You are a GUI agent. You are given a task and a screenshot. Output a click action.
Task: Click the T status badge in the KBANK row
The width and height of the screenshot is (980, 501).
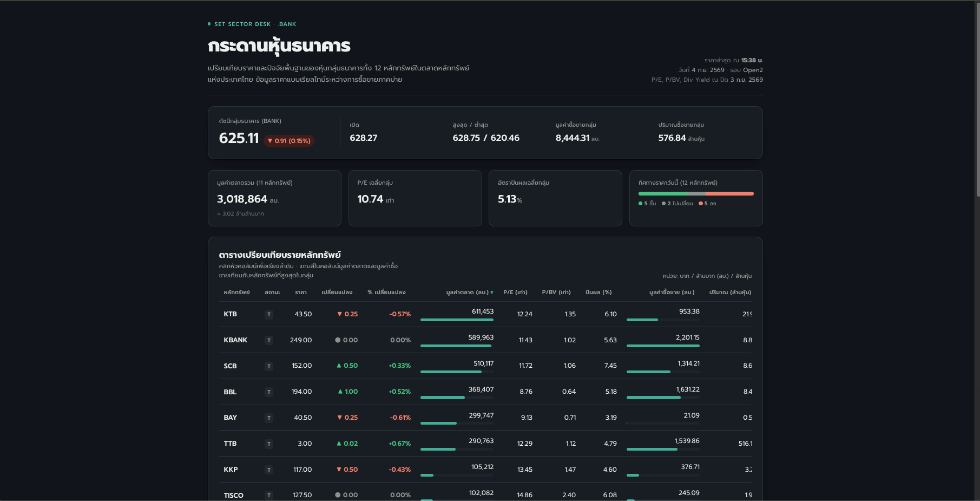pyautogui.click(x=269, y=341)
